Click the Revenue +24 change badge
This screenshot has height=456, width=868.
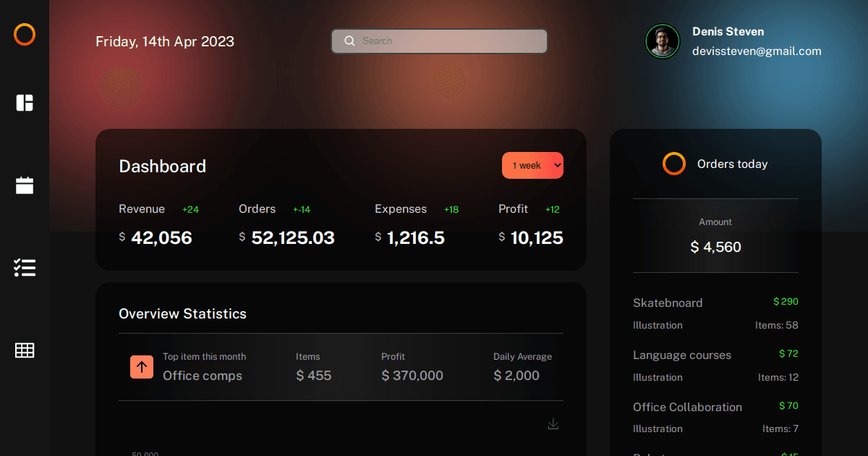(x=190, y=209)
